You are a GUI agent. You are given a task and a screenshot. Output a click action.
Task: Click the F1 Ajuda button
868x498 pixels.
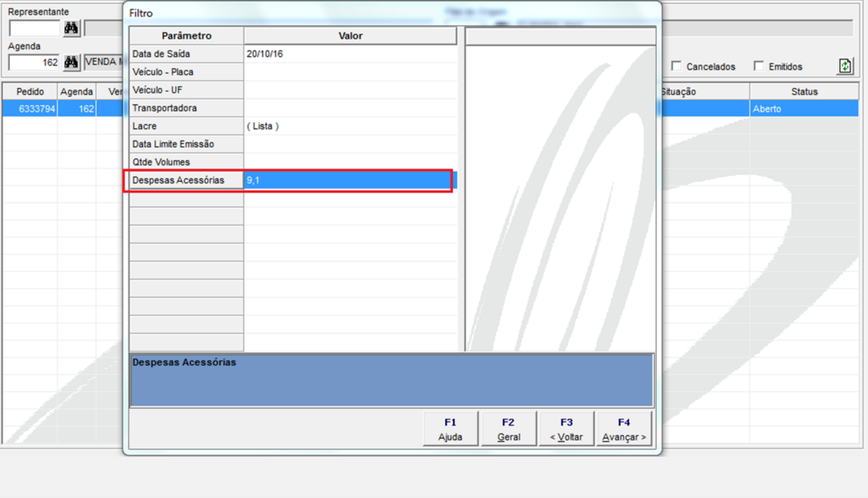point(450,429)
